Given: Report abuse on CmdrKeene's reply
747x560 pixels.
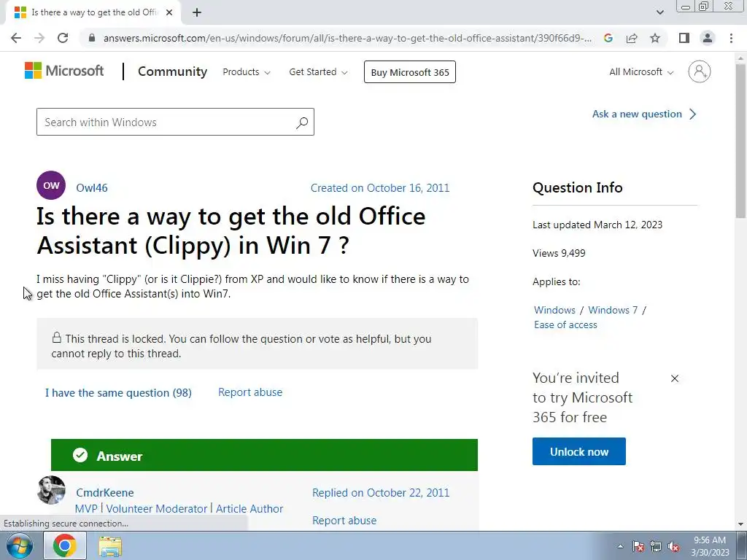Looking at the screenshot, I should coord(344,521).
